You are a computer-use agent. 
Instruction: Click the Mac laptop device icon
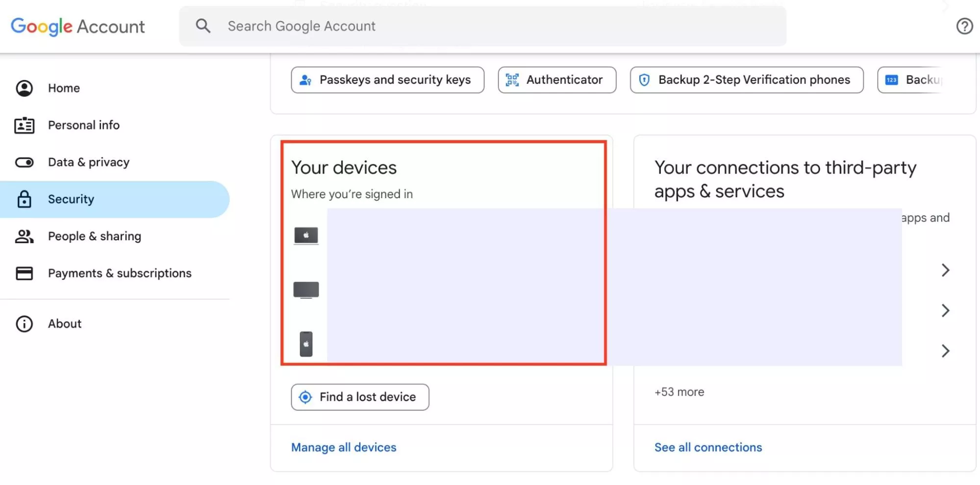[x=306, y=236]
